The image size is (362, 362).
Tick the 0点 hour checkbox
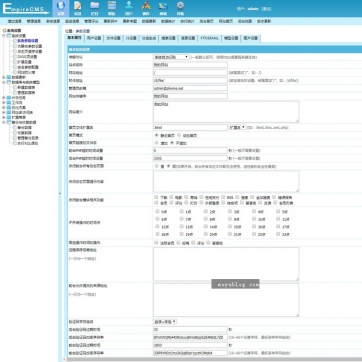(156, 211)
